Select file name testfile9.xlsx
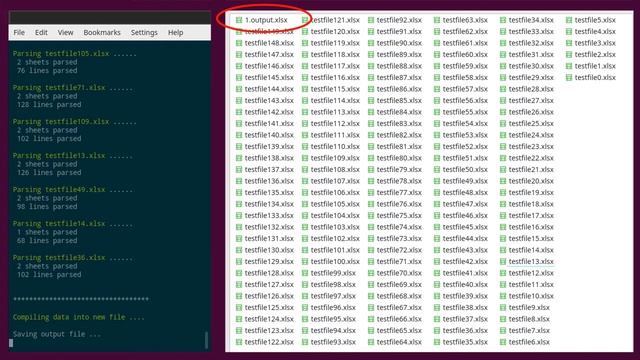Viewport: 640px width, 360px height. pos(529,307)
